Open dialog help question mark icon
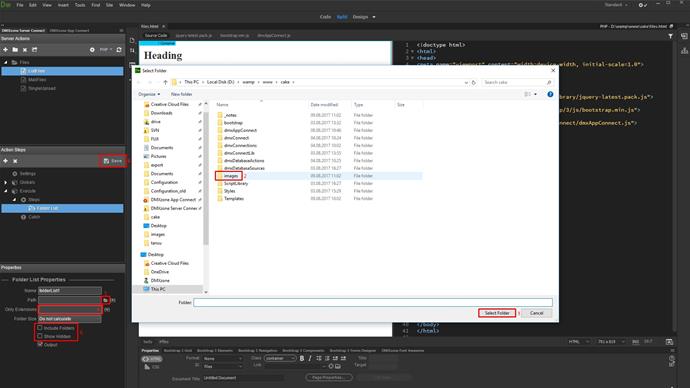Screen dimensions: 690x388 (x=550, y=94)
